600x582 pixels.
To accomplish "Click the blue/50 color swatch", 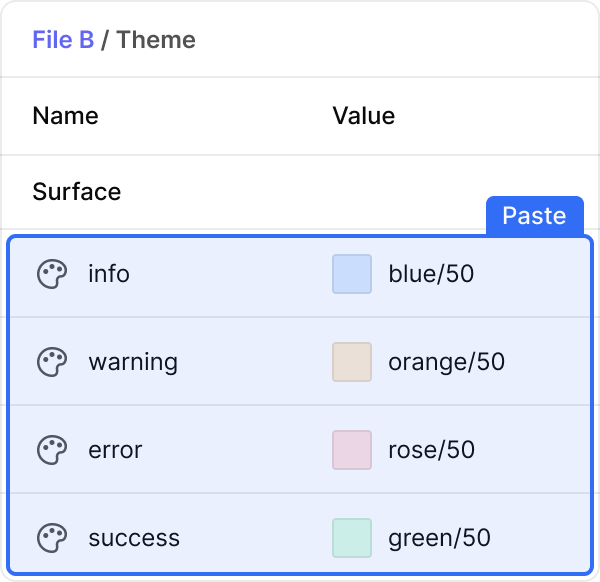I will click(352, 274).
